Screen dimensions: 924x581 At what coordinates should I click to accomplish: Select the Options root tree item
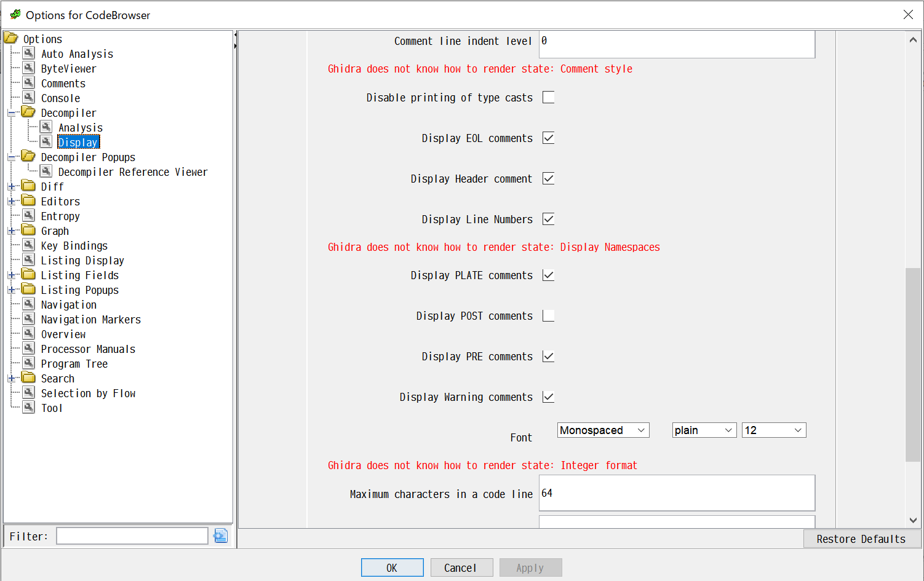[x=42, y=39]
